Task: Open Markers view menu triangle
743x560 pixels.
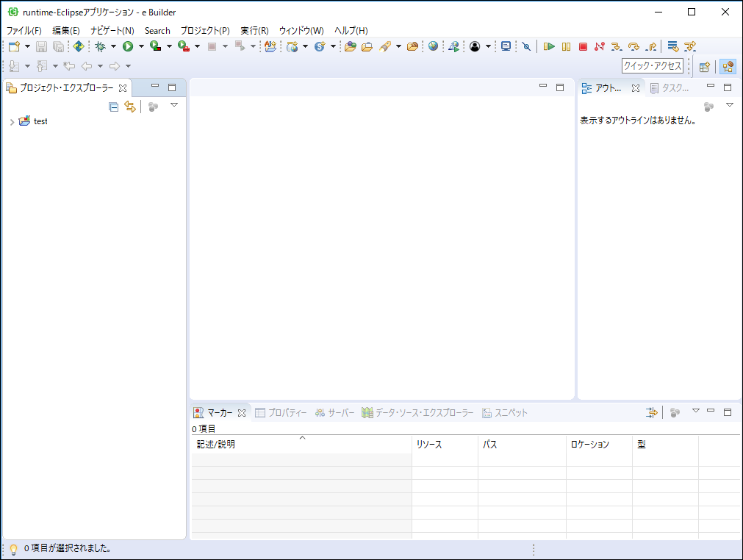Action: pyautogui.click(x=696, y=411)
